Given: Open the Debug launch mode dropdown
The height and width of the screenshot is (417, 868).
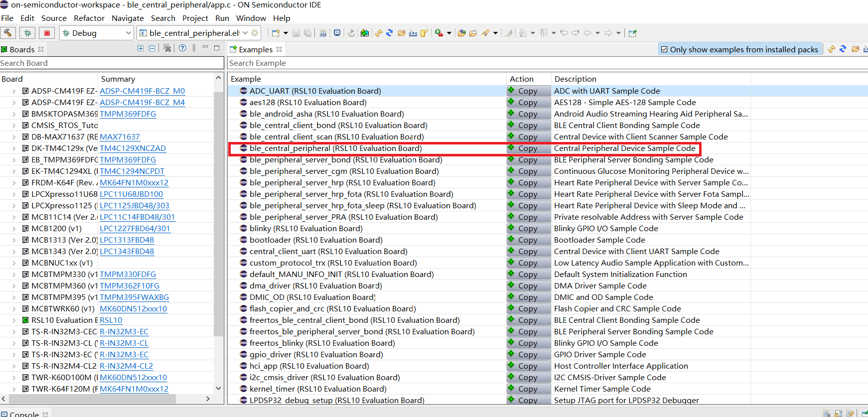Looking at the screenshot, I should point(129,33).
